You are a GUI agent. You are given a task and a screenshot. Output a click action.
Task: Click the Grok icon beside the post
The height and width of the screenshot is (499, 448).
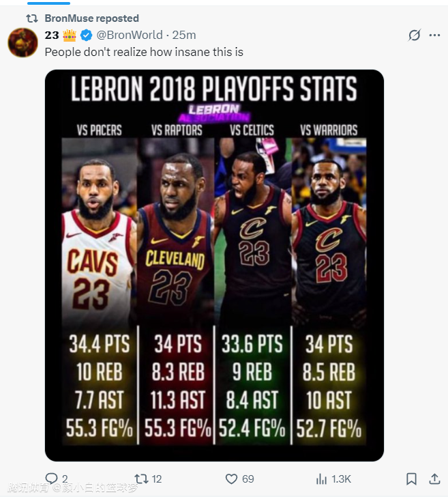point(414,35)
